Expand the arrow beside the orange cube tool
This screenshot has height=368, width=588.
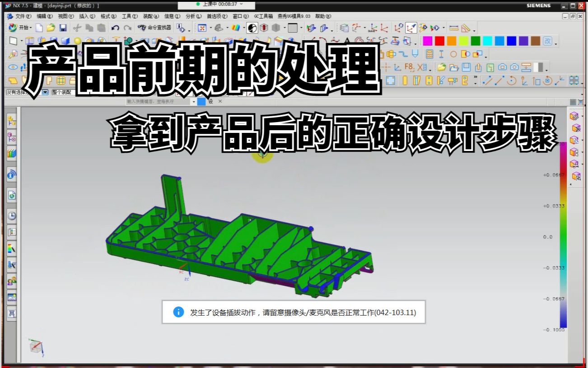[x=583, y=116]
